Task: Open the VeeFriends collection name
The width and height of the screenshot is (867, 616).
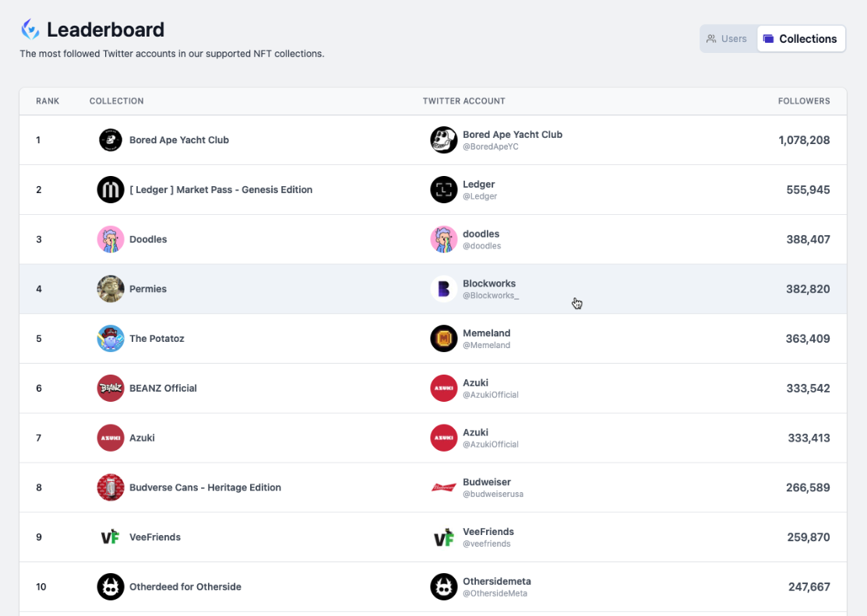Action: (155, 537)
